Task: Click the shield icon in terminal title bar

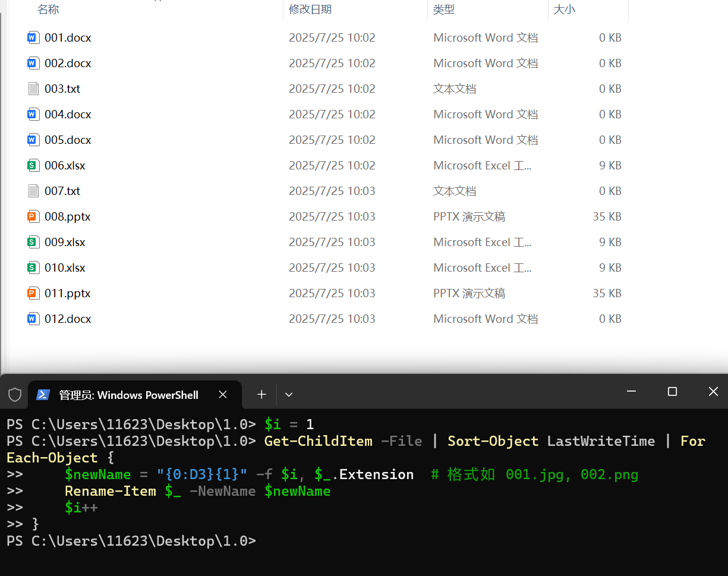Action: coord(14,395)
